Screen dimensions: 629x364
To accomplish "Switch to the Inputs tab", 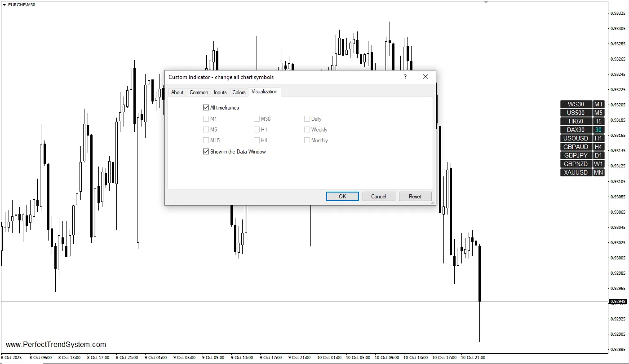I will tap(220, 92).
